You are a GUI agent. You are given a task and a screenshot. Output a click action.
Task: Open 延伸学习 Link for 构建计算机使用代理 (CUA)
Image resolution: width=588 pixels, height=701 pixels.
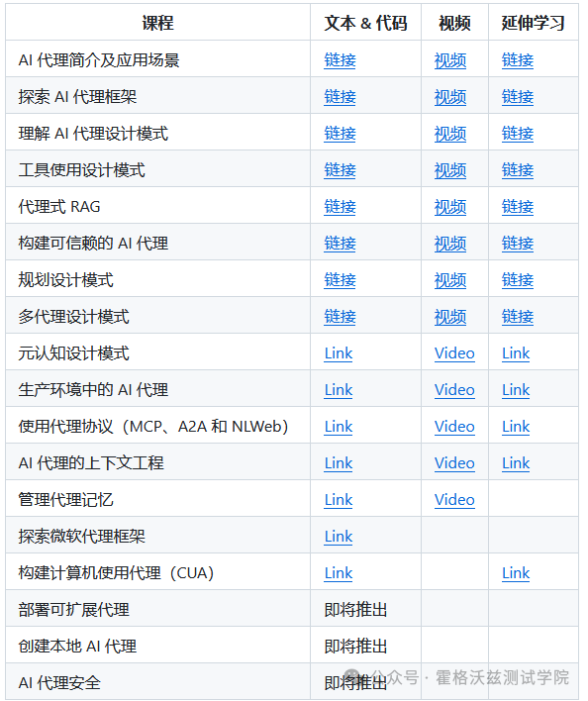coord(516,573)
